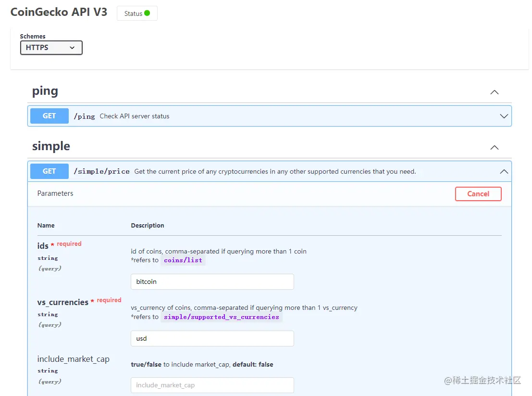
Task: Expand the /ping endpoint row arrow
Action: tap(504, 116)
